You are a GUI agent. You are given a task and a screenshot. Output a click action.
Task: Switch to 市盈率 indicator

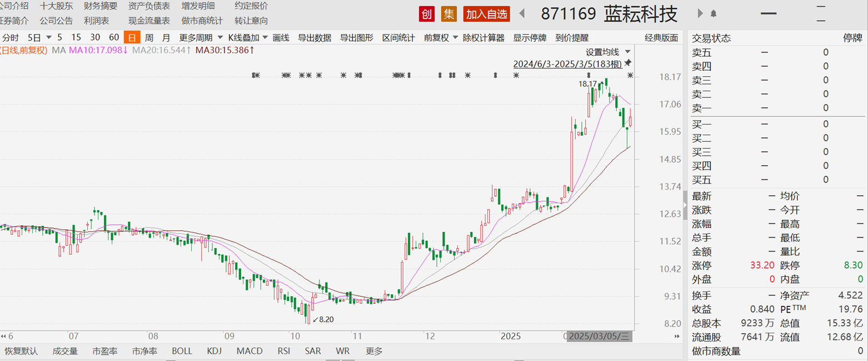point(105,351)
